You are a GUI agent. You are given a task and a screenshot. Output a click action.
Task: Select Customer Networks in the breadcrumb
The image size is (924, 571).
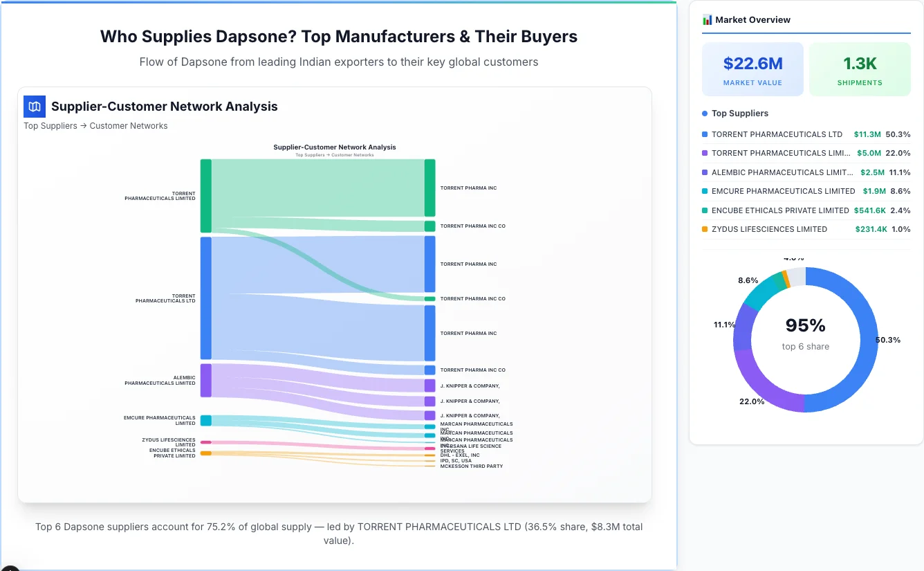pos(129,125)
